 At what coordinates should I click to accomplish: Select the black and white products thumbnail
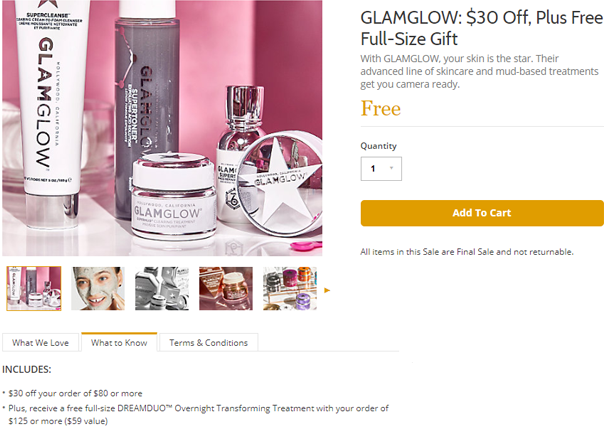click(162, 288)
